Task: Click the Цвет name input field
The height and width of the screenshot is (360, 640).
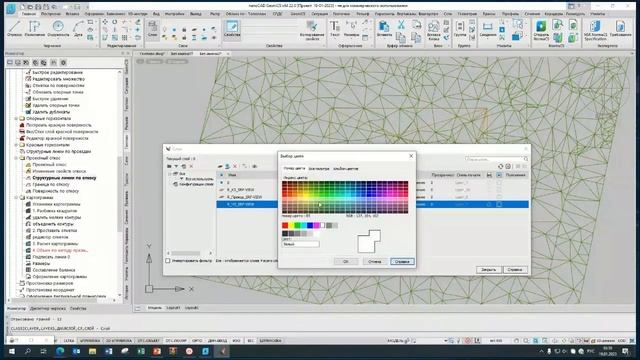Action: pyautogui.click(x=300, y=244)
